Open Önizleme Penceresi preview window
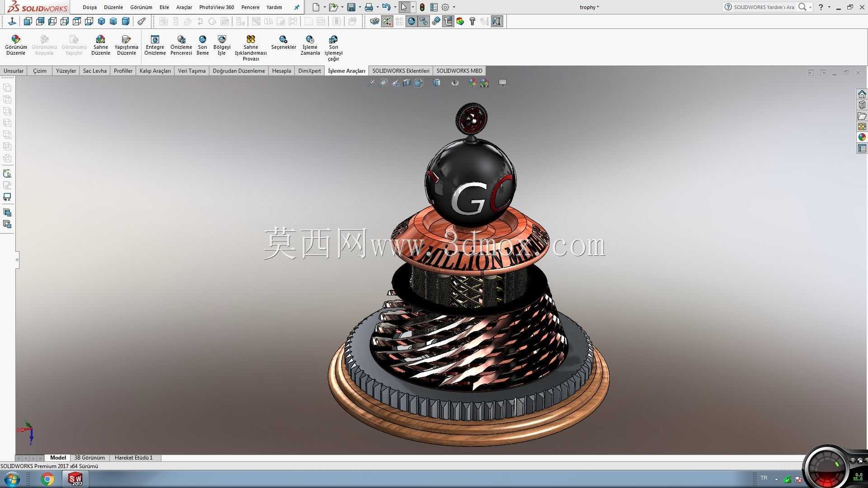Screen dimensions: 868x488 [x=181, y=45]
